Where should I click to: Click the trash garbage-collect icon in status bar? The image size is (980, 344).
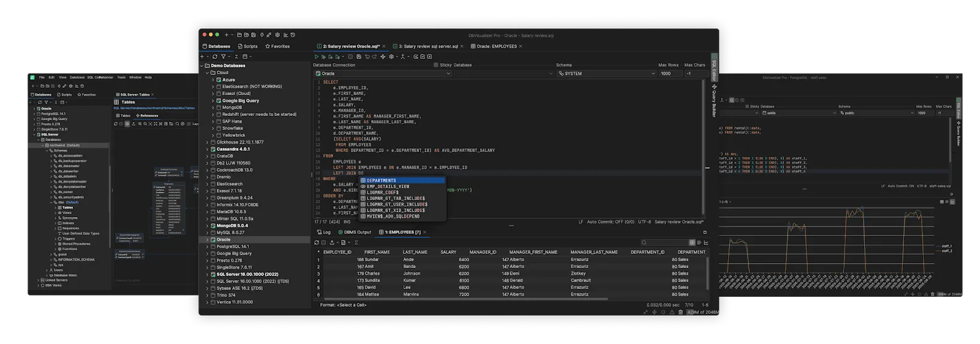coord(680,312)
